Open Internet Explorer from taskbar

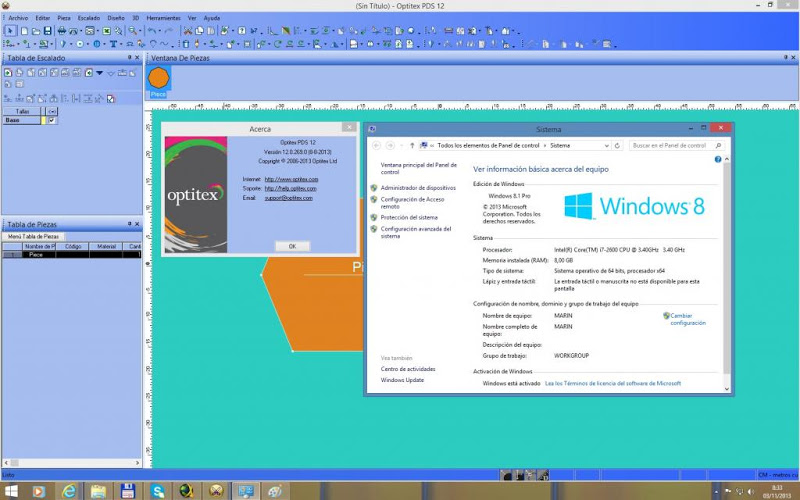69,491
